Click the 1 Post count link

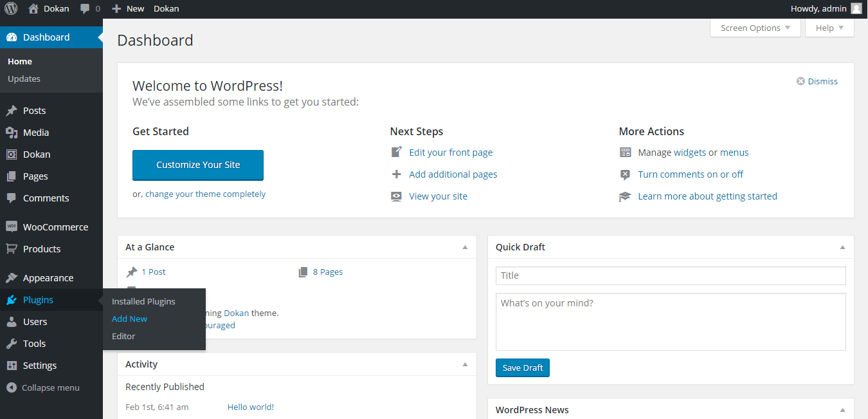(154, 272)
